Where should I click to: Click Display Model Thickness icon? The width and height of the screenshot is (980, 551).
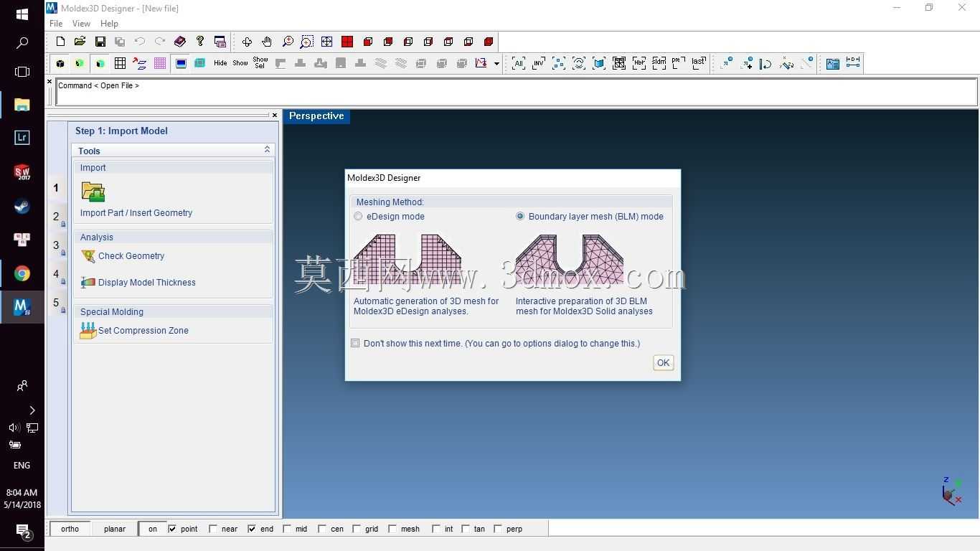(88, 283)
